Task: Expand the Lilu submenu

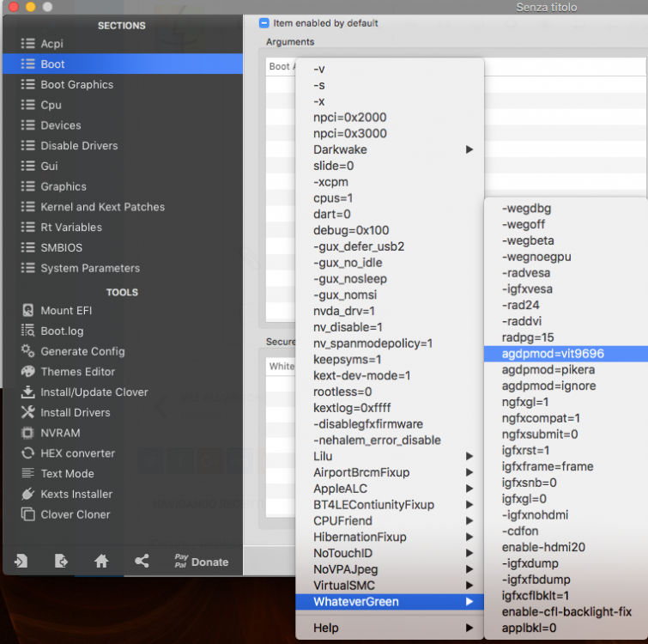Action: click(390, 456)
